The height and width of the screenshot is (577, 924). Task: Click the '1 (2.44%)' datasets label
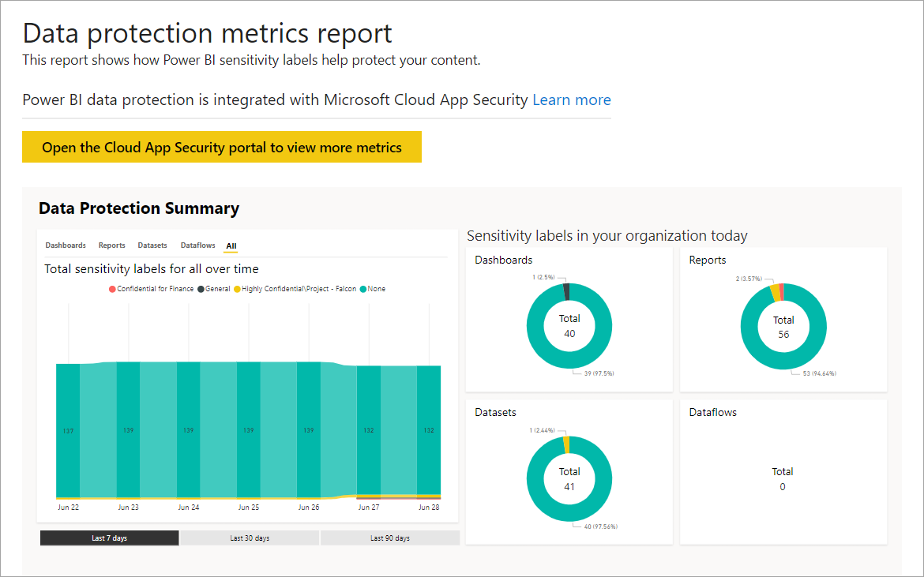(x=542, y=430)
